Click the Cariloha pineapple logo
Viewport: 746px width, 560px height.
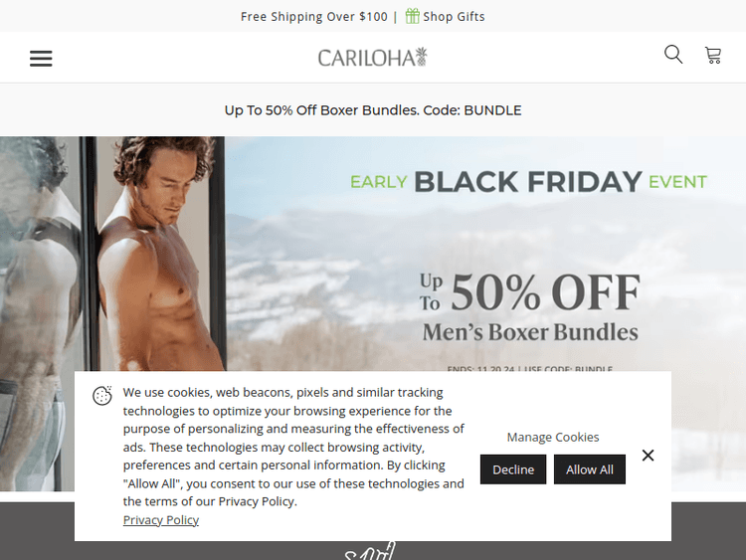[x=373, y=58]
